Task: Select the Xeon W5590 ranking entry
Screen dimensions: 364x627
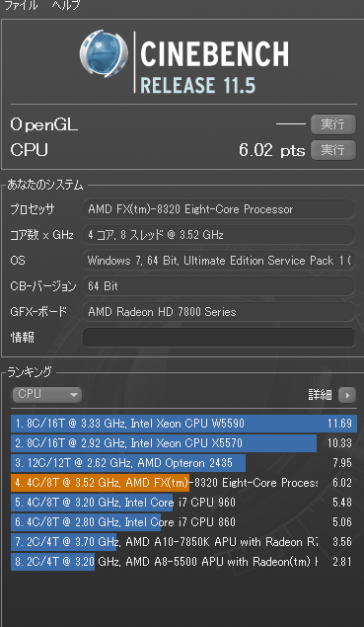Action: (183, 424)
